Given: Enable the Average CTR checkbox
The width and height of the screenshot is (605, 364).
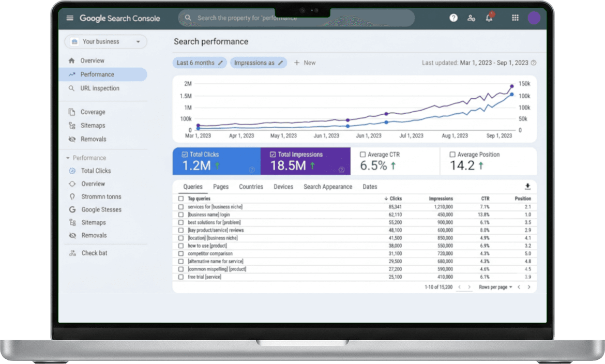Looking at the screenshot, I should coord(362,155).
